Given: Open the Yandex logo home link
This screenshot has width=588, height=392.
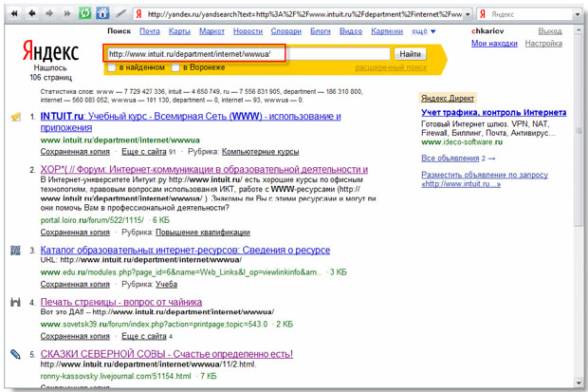Looking at the screenshot, I should pos(50,51).
